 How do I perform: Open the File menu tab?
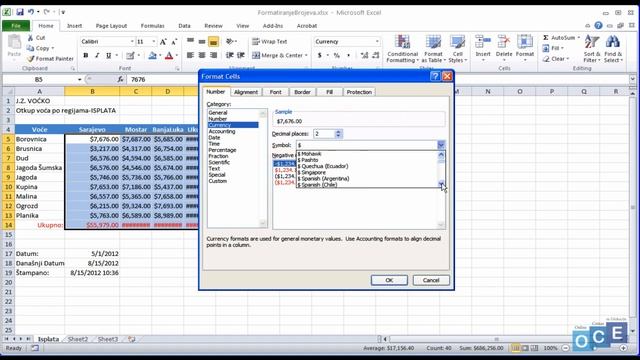click(16, 26)
